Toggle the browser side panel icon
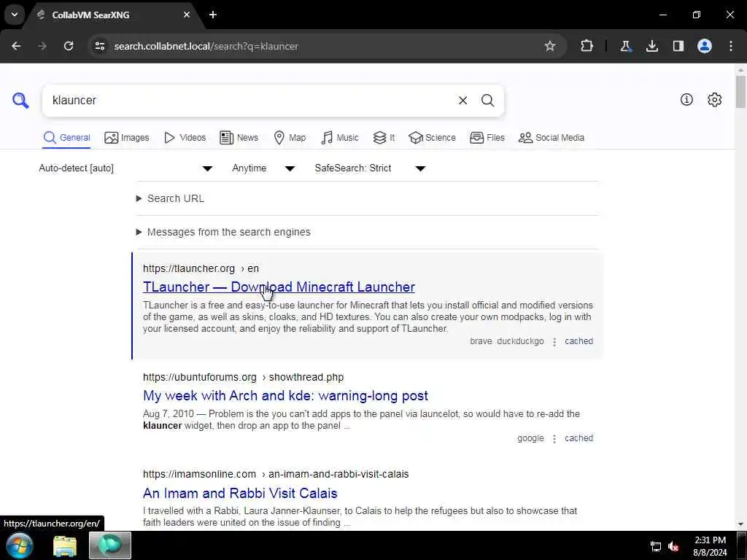This screenshot has width=747, height=560. (x=678, y=46)
